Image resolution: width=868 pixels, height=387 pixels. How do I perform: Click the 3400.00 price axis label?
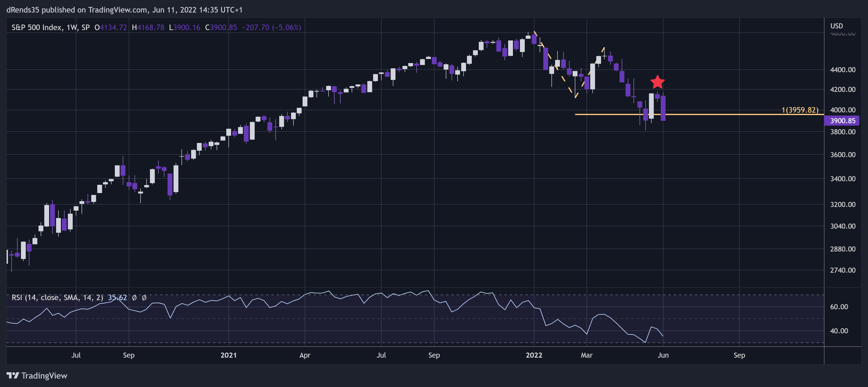point(843,179)
